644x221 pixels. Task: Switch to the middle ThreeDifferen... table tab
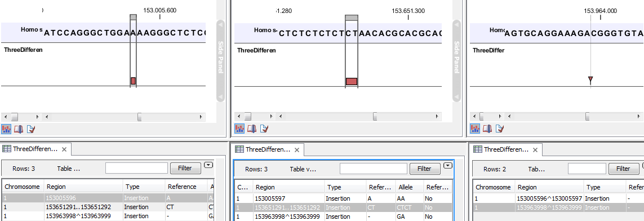click(x=268, y=149)
